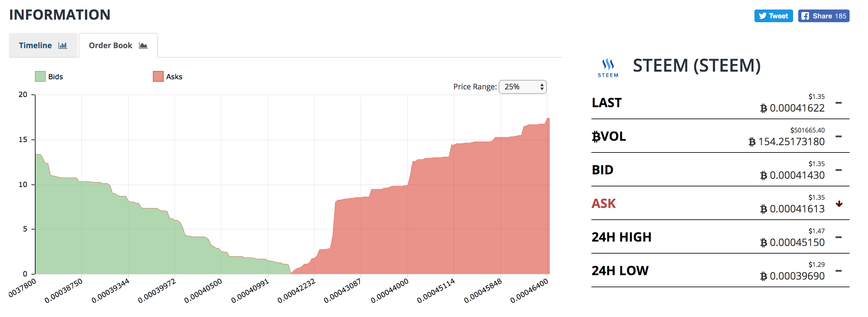This screenshot has height=317, width=868.
Task: Click the LAST price value 0.00041622
Action: click(797, 108)
